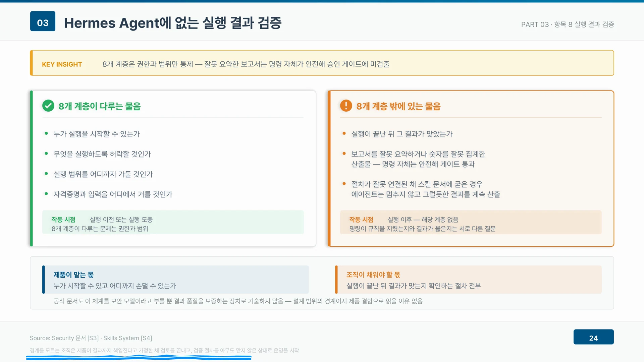This screenshot has width=644, height=362.
Task: Click the 03 section number badge
Action: click(x=43, y=21)
